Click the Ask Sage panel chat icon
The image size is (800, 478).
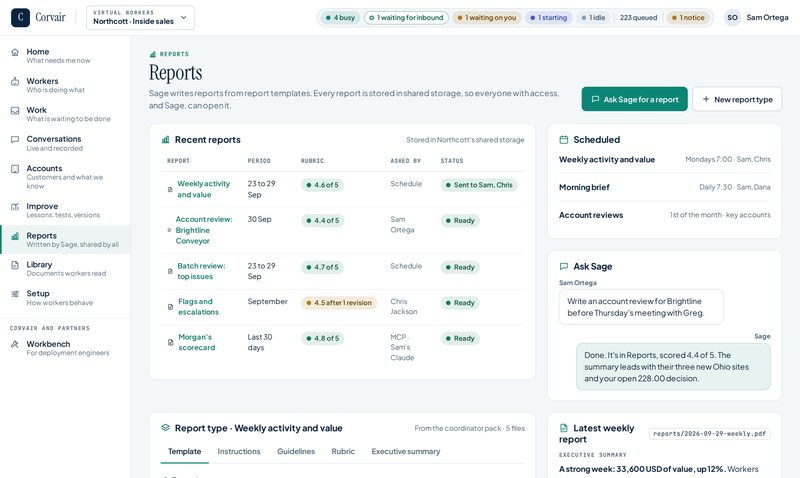pos(564,266)
